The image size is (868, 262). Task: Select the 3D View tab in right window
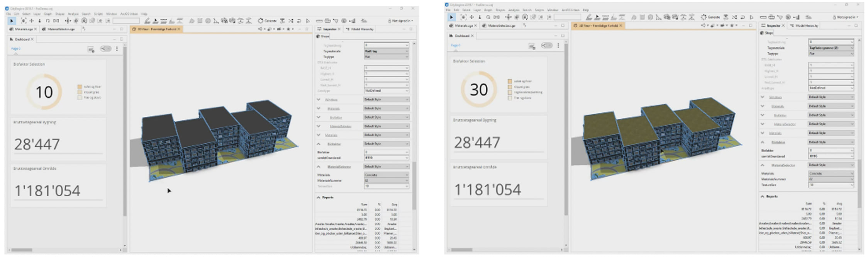click(598, 26)
